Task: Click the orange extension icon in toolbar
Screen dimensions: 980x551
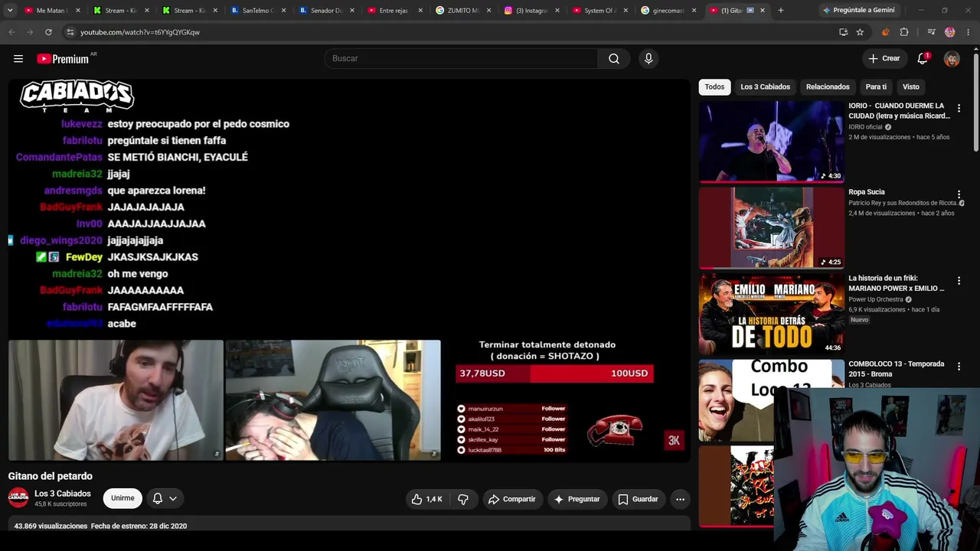Action: pos(886,32)
